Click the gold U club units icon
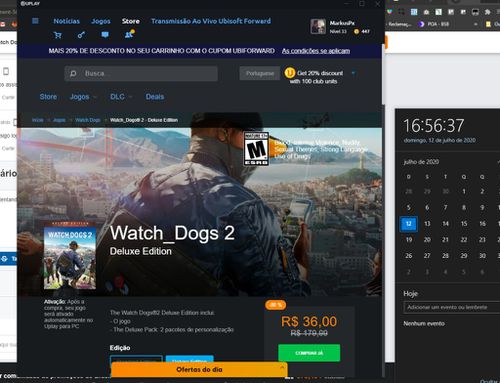 tap(290, 73)
